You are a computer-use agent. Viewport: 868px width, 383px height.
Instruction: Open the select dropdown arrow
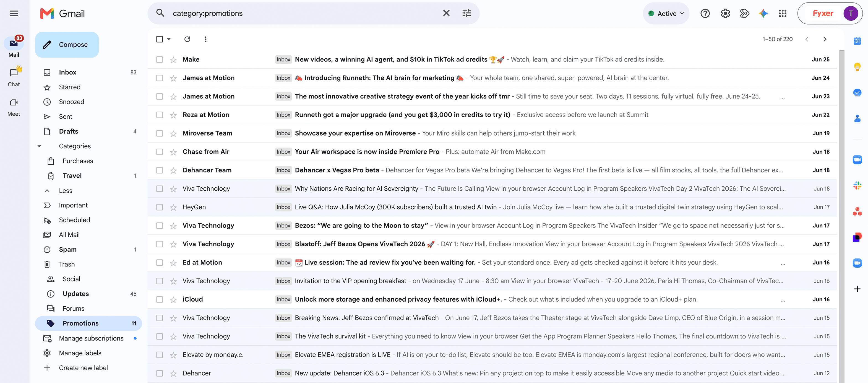[169, 39]
